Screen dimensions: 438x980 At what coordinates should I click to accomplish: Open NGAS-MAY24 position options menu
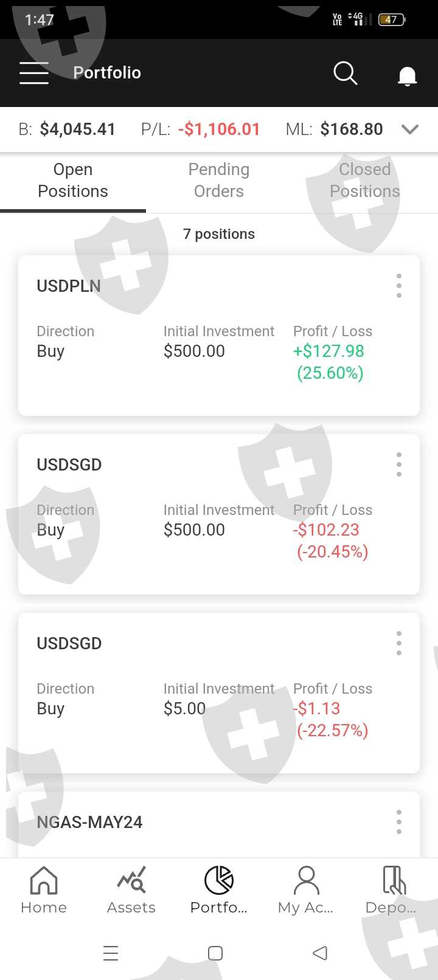tap(399, 822)
